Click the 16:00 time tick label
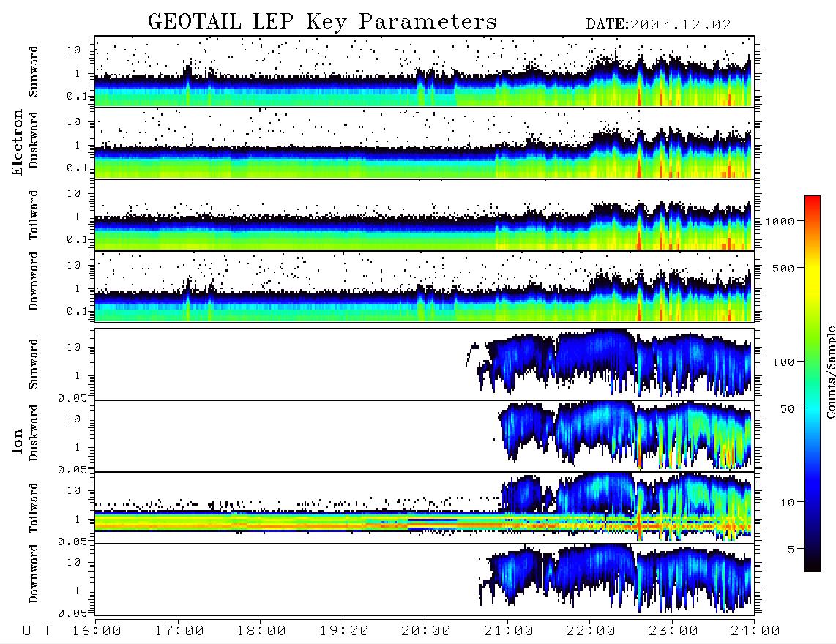Image resolution: width=836 pixels, height=644 pixels. [x=97, y=631]
